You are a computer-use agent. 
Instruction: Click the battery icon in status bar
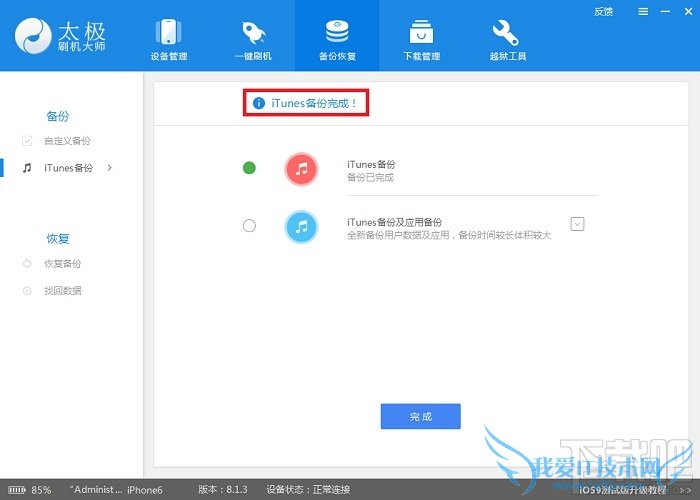point(17,490)
